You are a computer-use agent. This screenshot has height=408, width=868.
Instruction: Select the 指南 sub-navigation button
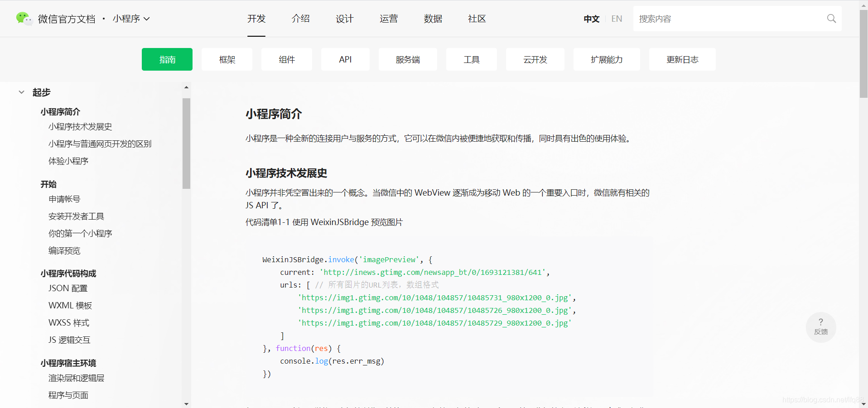[167, 59]
